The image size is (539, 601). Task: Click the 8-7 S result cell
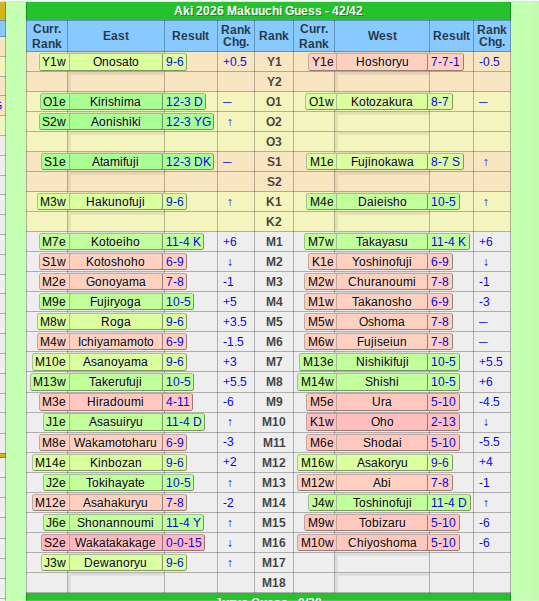click(445, 161)
